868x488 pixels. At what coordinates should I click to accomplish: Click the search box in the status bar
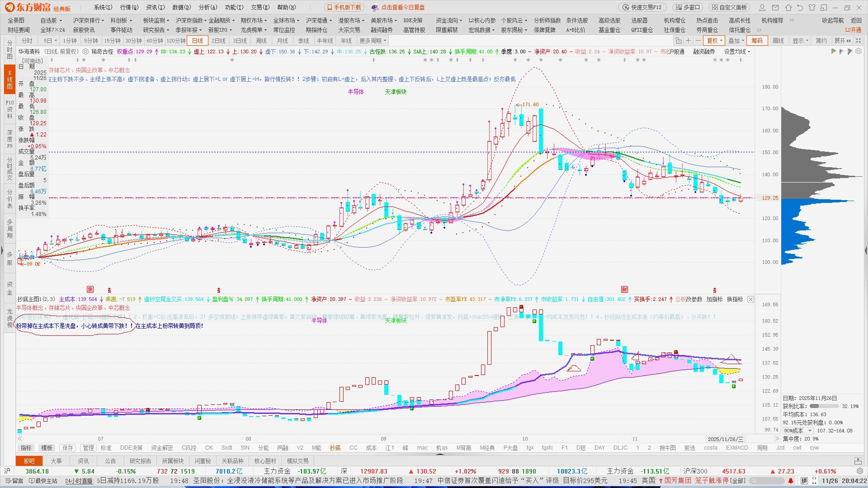[767, 481]
